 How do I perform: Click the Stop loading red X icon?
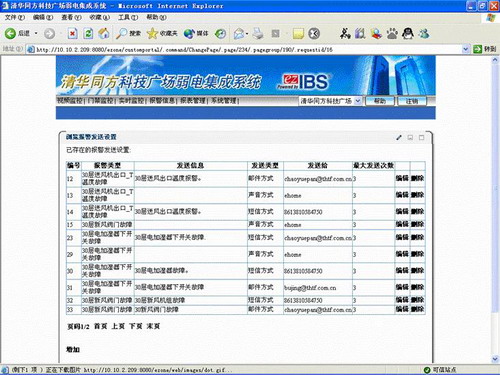coord(72,33)
